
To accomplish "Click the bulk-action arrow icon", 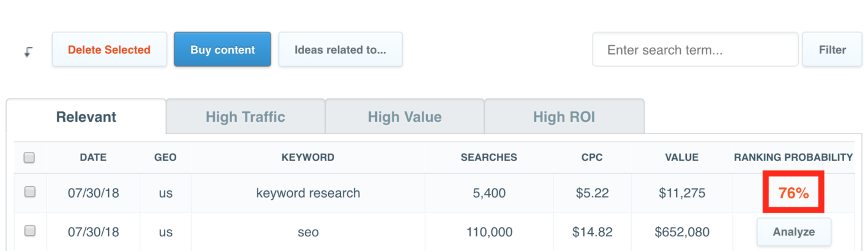I will [28, 52].
